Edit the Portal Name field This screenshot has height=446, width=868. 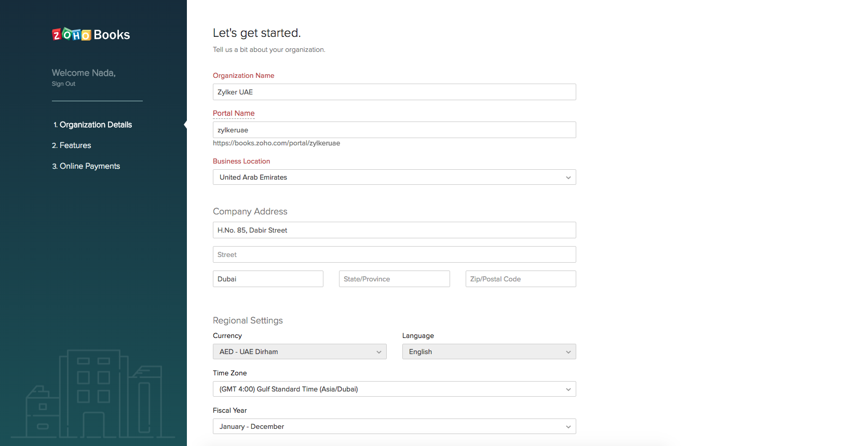pos(394,130)
